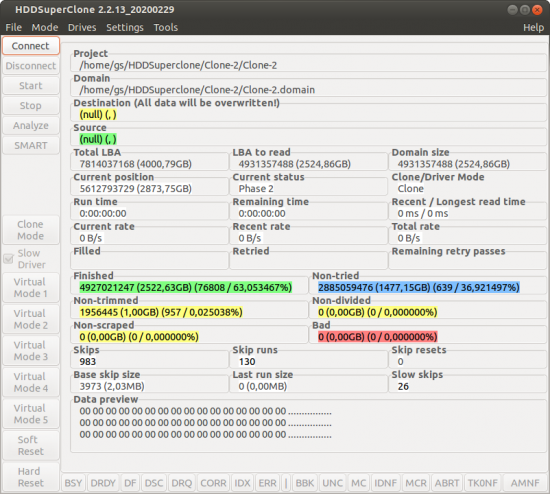Click the DRQ status indicator
Image resolution: width=550 pixels, height=494 pixels.
click(x=182, y=483)
